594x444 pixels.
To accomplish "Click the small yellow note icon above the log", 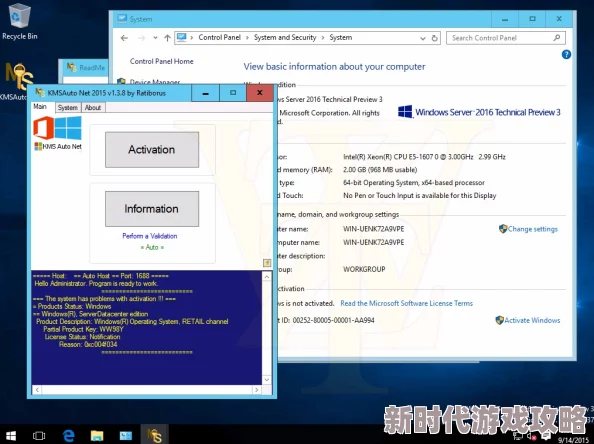I will point(267,263).
